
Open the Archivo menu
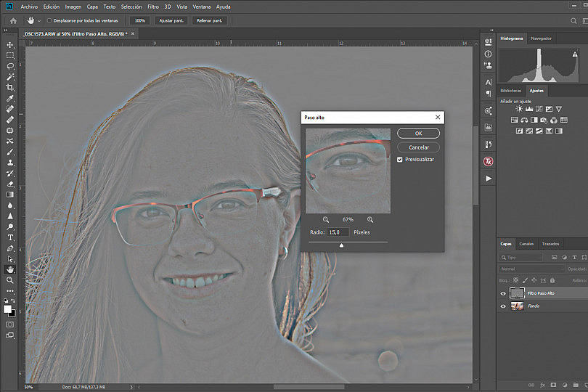29,7
